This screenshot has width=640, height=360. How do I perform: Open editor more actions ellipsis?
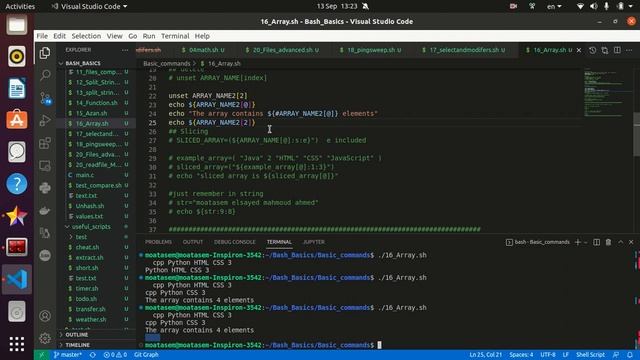click(x=629, y=50)
